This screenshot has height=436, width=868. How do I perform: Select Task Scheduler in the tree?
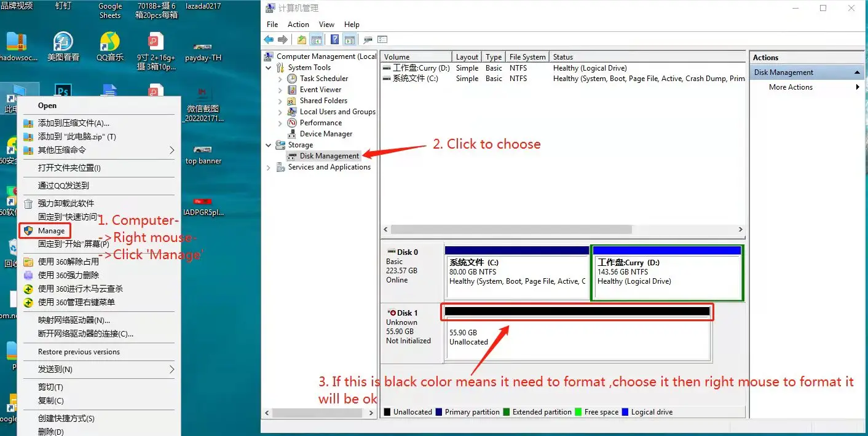point(323,79)
